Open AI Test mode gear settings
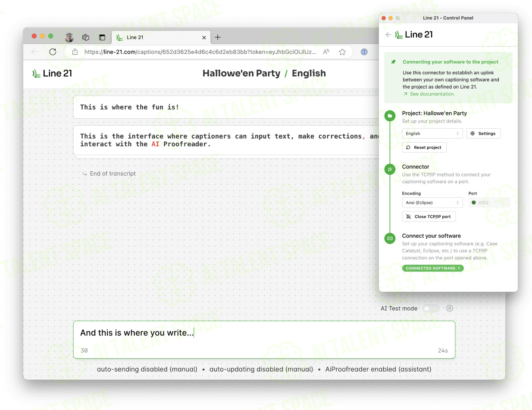 [450, 308]
